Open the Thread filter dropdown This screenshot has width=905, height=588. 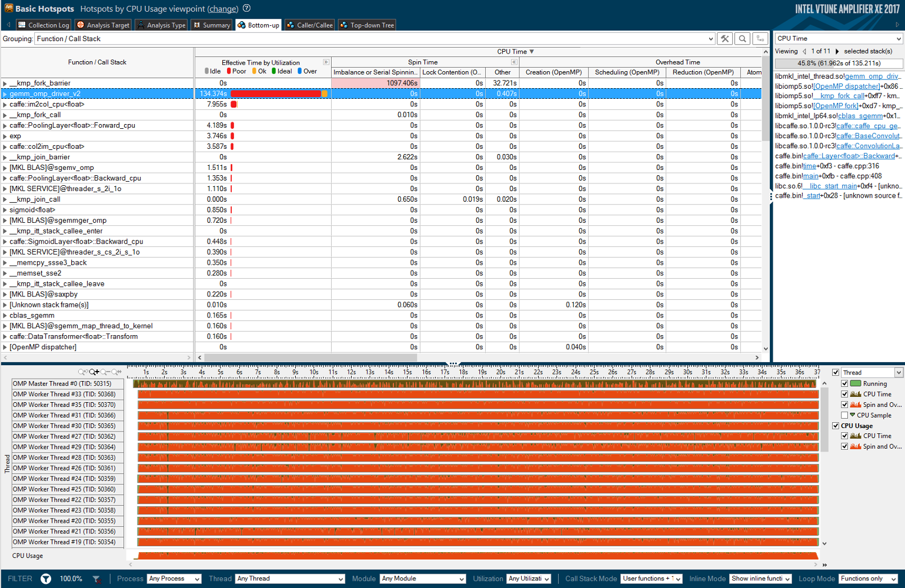coord(290,579)
